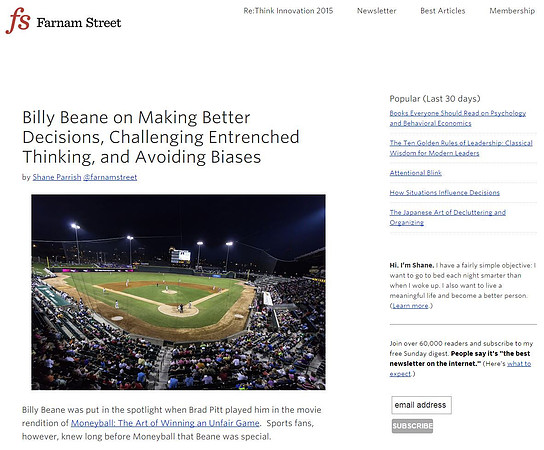Open Japanese Art of Decluttering link
Screen dimensions: 544x450
click(448, 217)
